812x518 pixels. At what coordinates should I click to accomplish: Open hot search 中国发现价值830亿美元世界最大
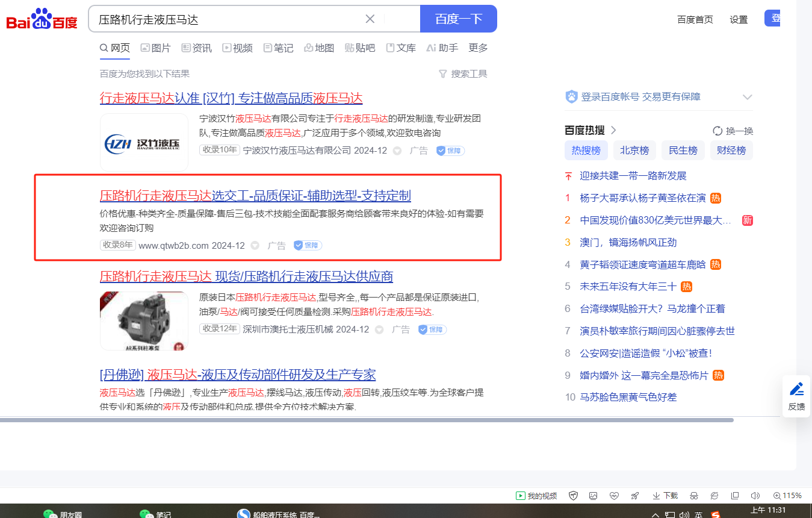pyautogui.click(x=655, y=220)
